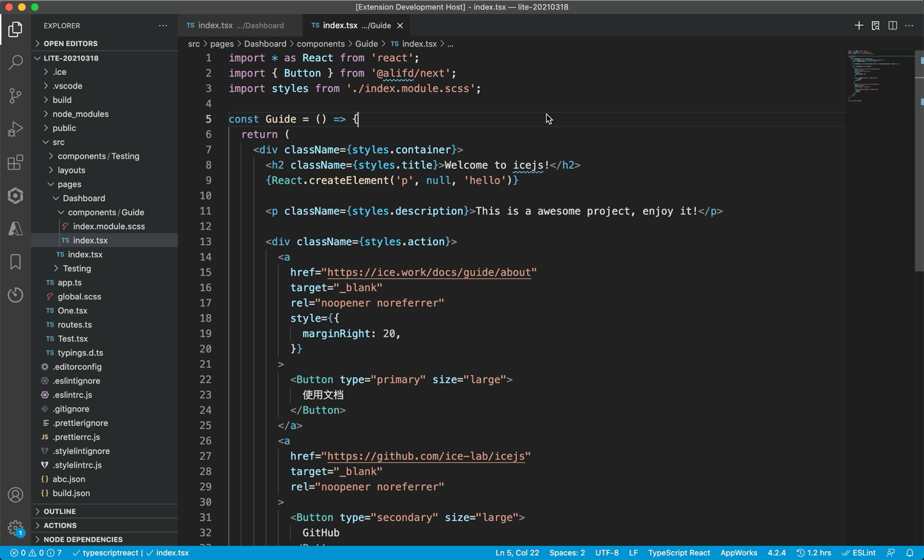Select the index.tsx Guide tab
The width and height of the screenshot is (924, 560).
point(357,26)
